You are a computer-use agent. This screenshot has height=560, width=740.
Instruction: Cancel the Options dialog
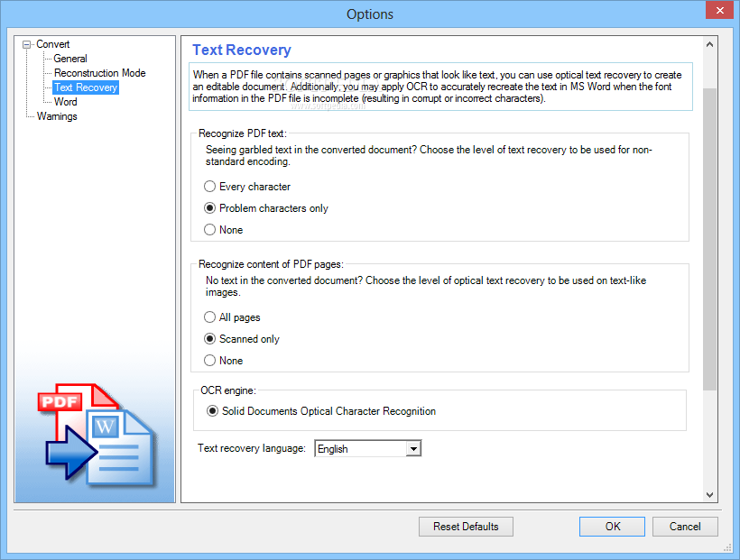[x=685, y=527]
